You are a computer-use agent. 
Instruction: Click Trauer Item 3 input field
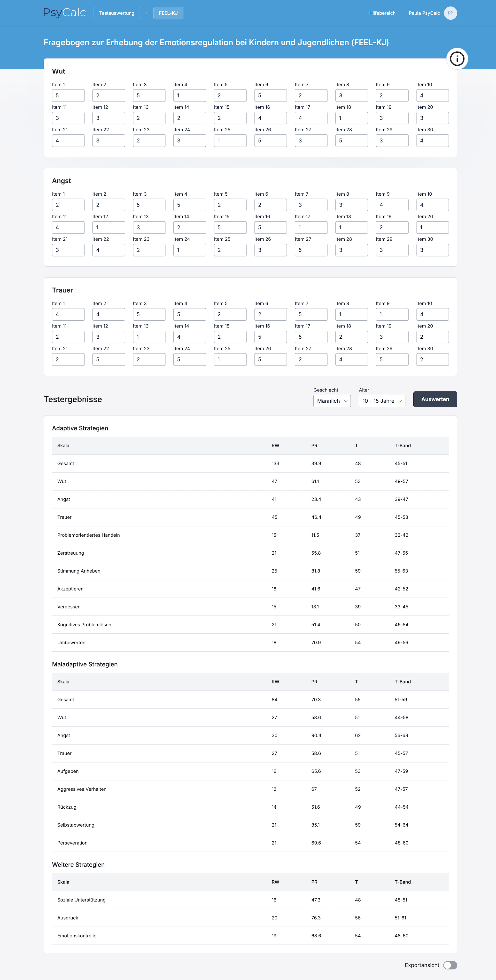click(149, 315)
